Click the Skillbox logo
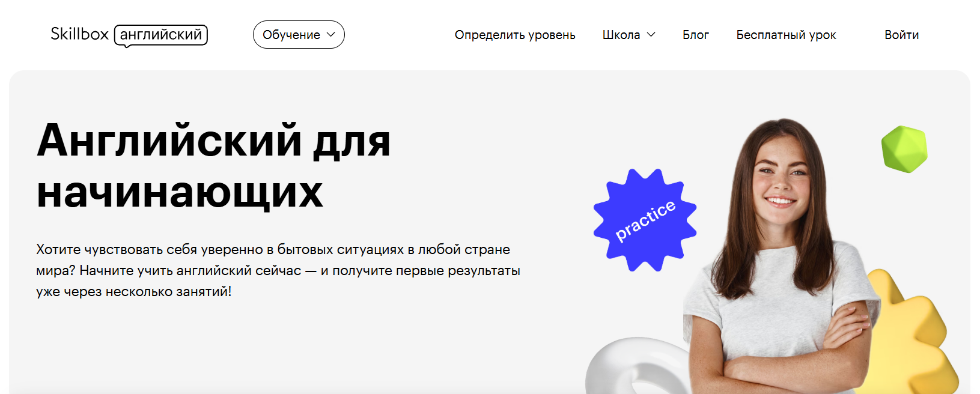The height and width of the screenshot is (394, 980). tap(129, 35)
